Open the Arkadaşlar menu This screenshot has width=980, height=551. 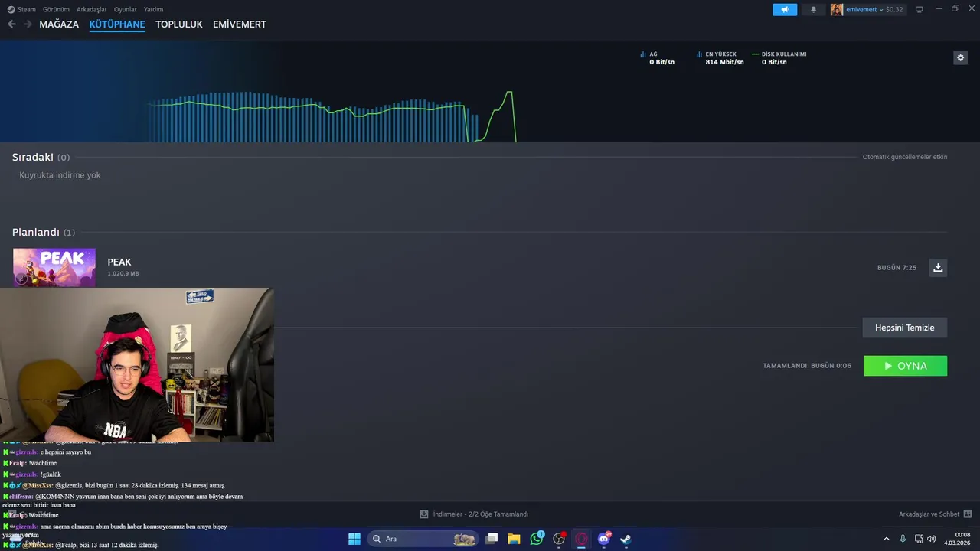(x=92, y=9)
